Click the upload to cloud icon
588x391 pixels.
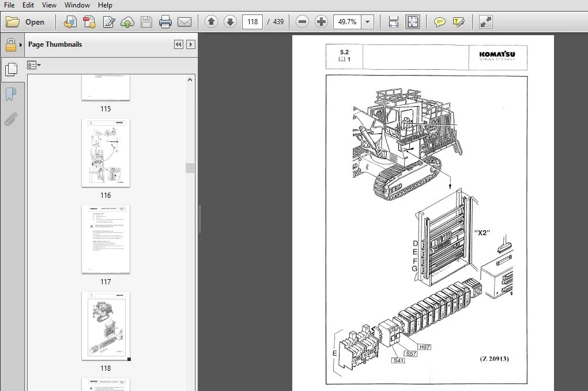pos(127,22)
